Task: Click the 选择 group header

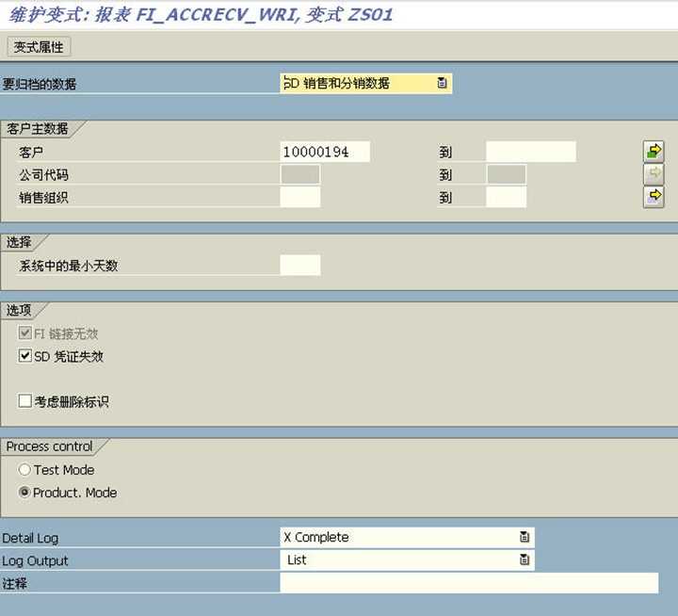Action: [19, 242]
